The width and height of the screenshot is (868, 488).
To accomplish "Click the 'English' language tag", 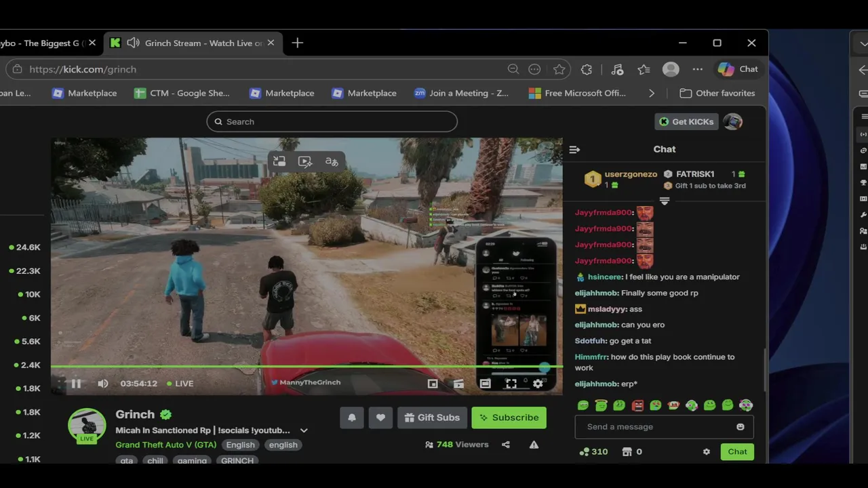I will pos(241,445).
